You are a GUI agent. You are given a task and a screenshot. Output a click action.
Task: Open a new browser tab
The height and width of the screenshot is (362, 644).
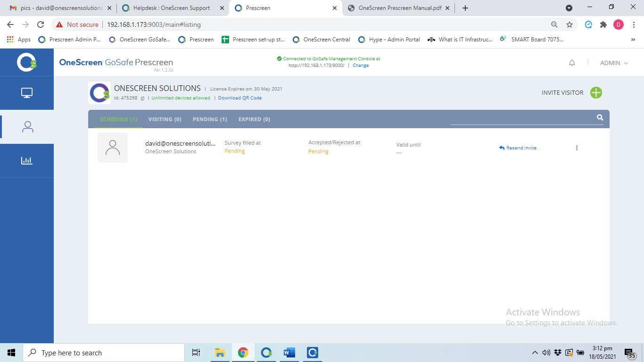465,8
